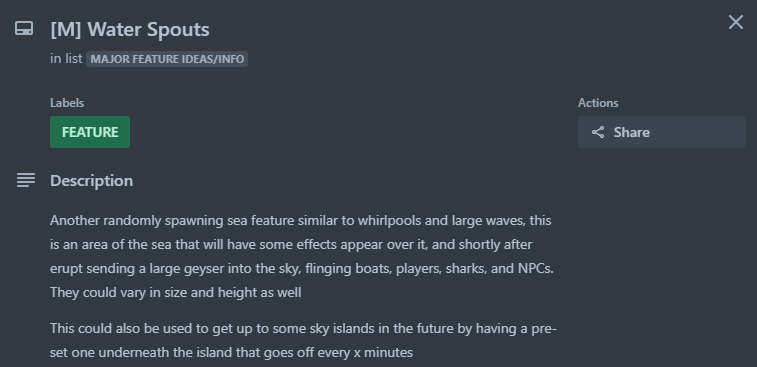Click the share icon in Actions
The width and height of the screenshot is (757, 367).
click(x=598, y=132)
